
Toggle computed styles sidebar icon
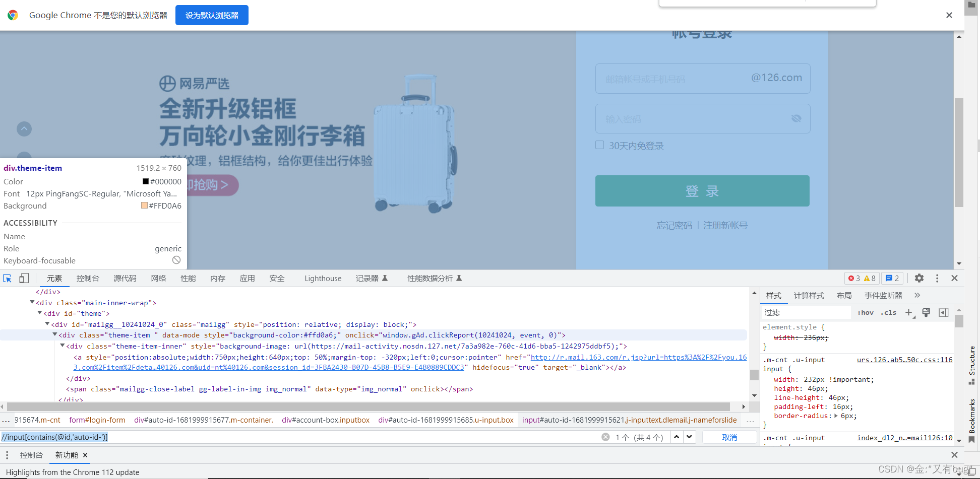(x=944, y=312)
